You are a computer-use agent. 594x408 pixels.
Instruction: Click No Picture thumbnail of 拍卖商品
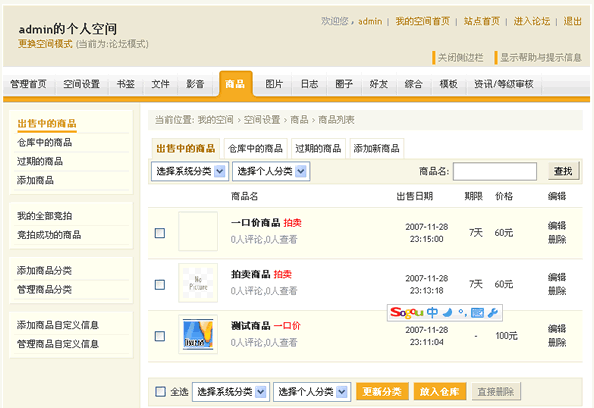[198, 283]
